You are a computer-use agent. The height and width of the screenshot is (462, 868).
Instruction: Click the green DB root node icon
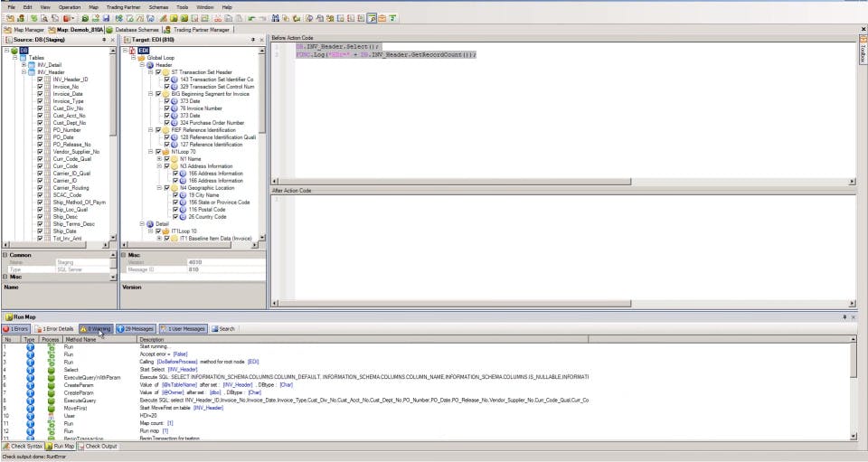tap(13, 51)
